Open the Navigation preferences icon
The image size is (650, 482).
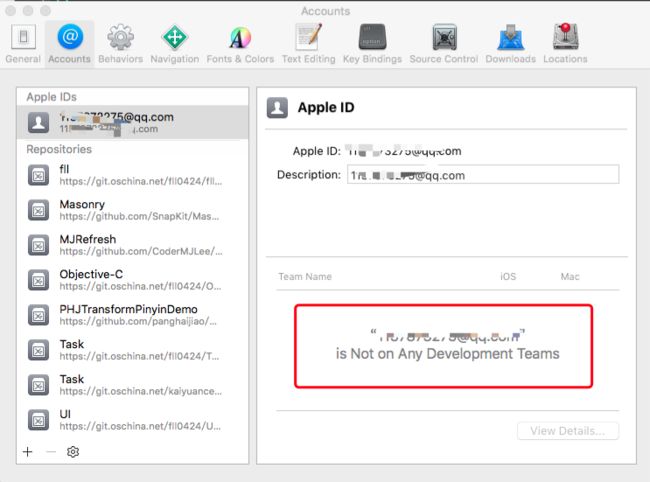coord(175,37)
